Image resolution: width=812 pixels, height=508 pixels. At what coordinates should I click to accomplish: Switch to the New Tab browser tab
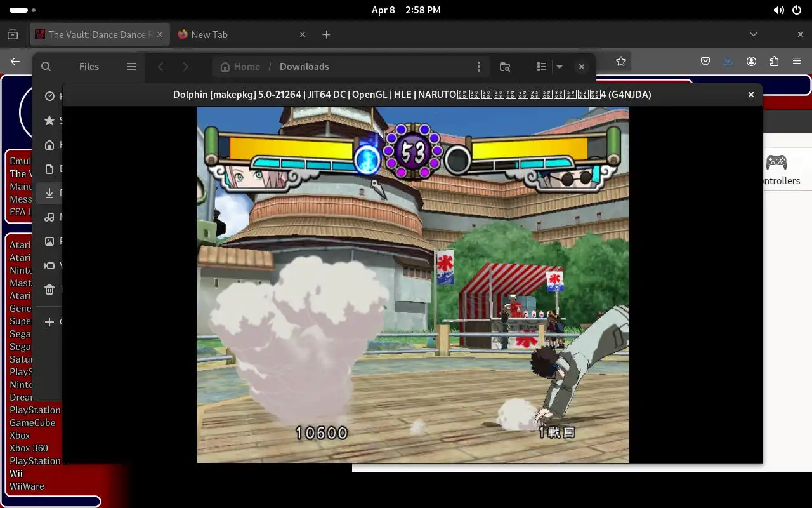(241, 35)
